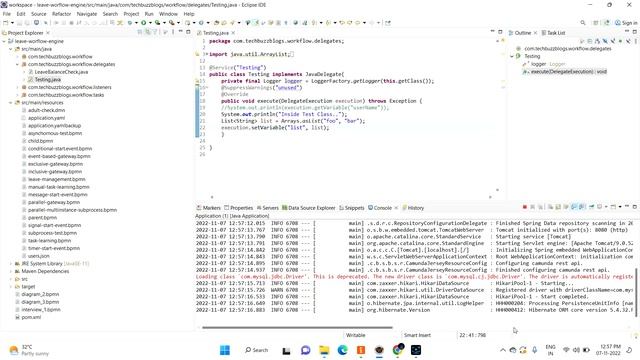Click Outline view menu three dots
Viewport: 640px width, 360px height.
[x=636, y=41]
